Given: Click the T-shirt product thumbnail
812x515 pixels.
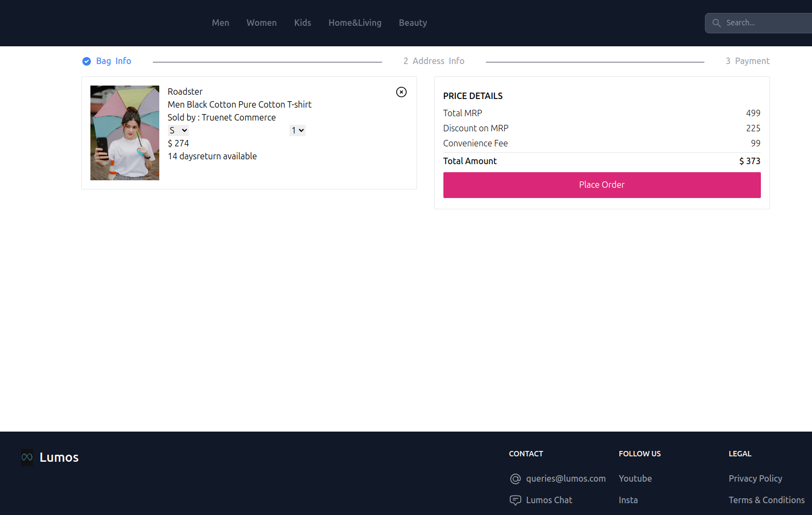Looking at the screenshot, I should click(125, 133).
